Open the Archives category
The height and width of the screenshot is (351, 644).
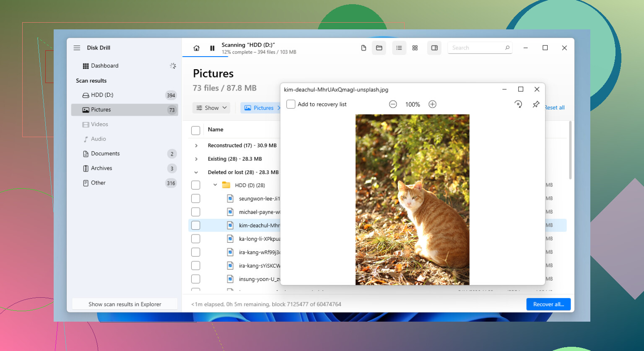click(125, 169)
